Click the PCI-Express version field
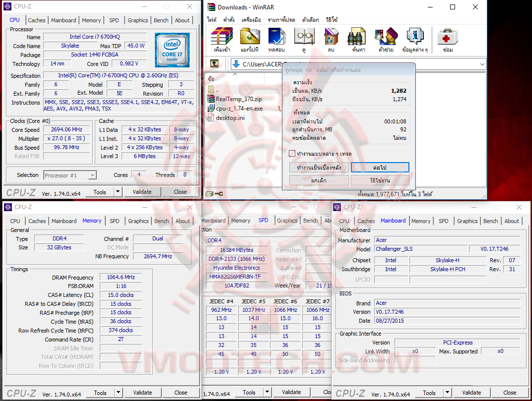The height and width of the screenshot is (401, 532). (x=458, y=343)
